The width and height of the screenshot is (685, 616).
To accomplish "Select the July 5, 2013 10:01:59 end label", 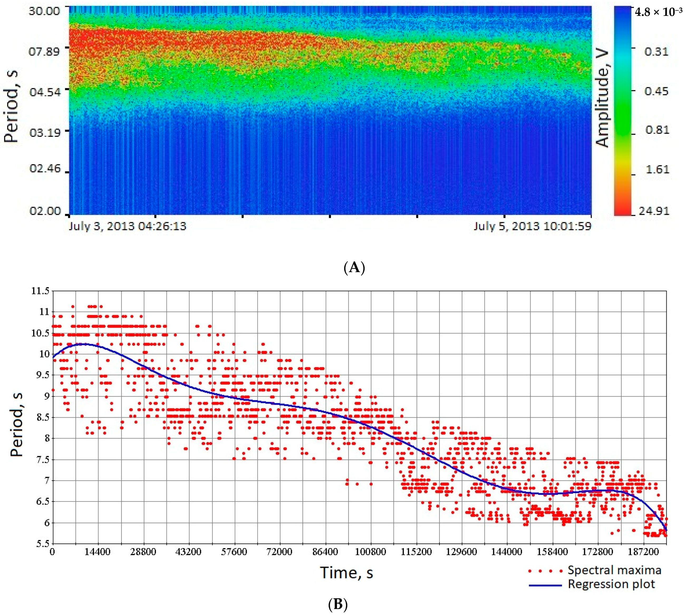I will (x=532, y=226).
